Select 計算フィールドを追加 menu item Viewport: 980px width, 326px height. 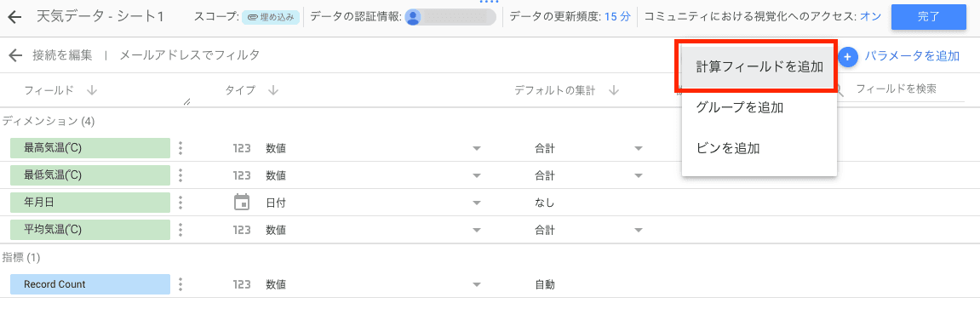(x=759, y=67)
